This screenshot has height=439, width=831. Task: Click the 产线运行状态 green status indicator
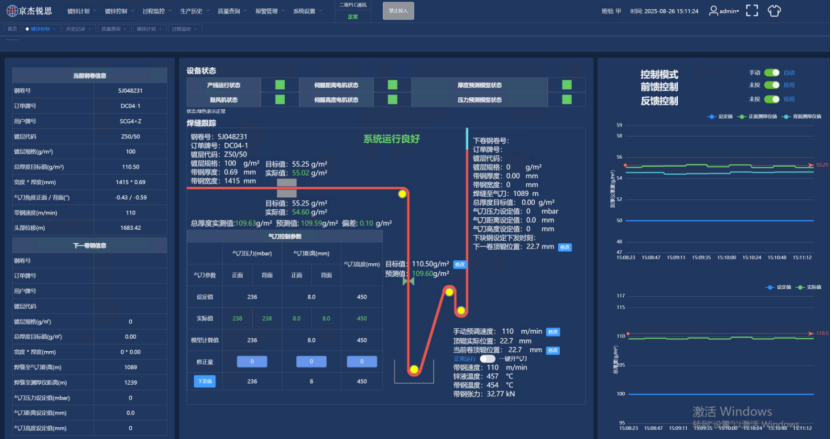pyautogui.click(x=280, y=85)
